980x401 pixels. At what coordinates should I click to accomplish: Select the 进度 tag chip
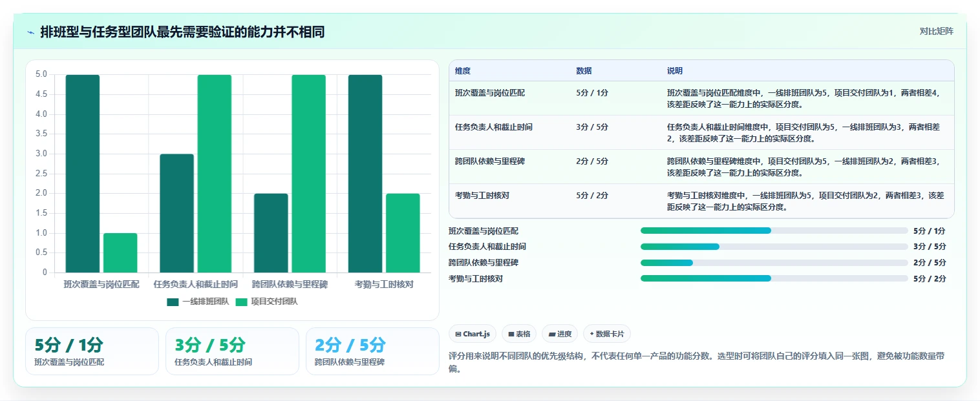(x=560, y=334)
